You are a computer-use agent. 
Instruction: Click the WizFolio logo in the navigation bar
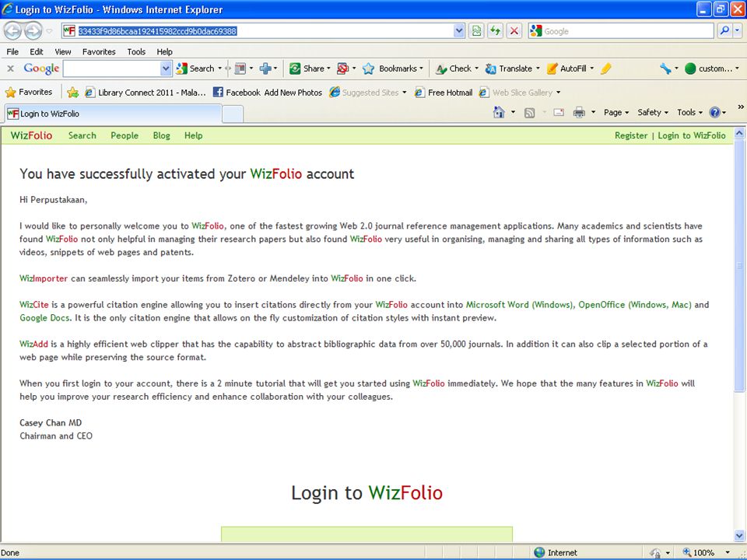click(x=31, y=135)
